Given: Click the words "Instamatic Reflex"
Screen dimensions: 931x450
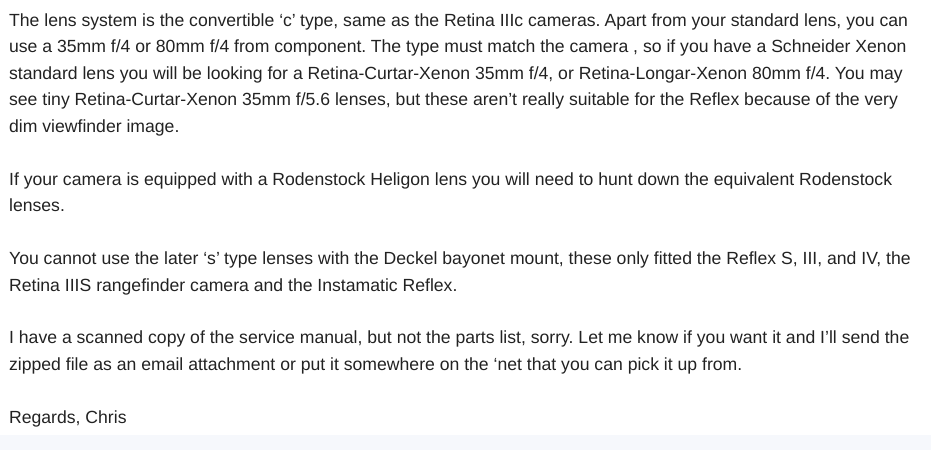Looking at the screenshot, I should (385, 286).
